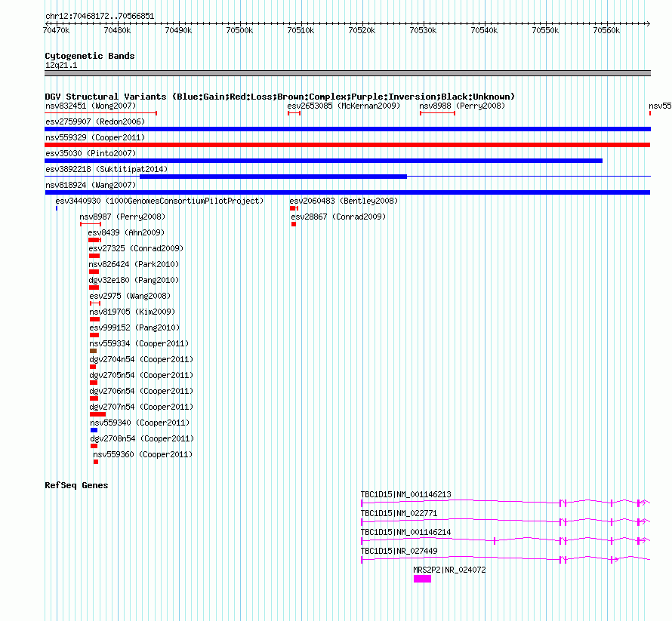Click nsv826424 (Park2010) variant label
Viewport: 672px width, 621px height.
pyautogui.click(x=134, y=264)
